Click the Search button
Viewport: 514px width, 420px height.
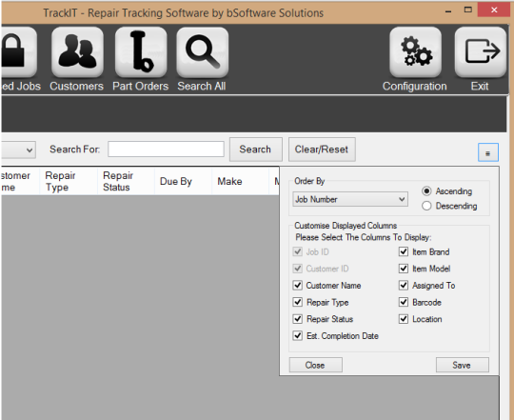pyautogui.click(x=256, y=150)
